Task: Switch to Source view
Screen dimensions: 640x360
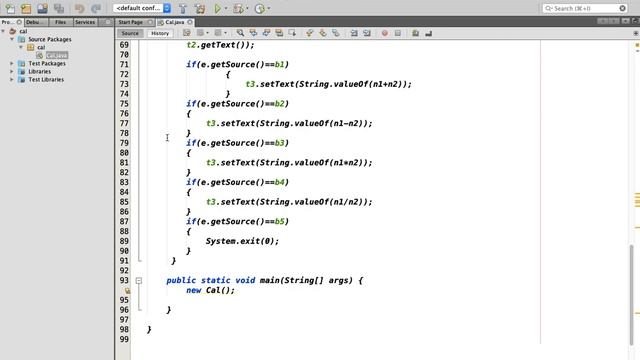Action: 130,33
